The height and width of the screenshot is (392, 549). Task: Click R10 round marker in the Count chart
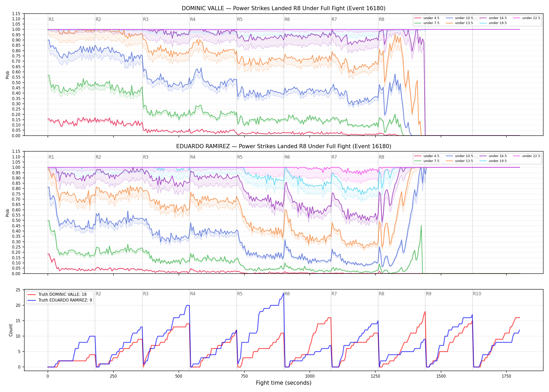click(477, 294)
